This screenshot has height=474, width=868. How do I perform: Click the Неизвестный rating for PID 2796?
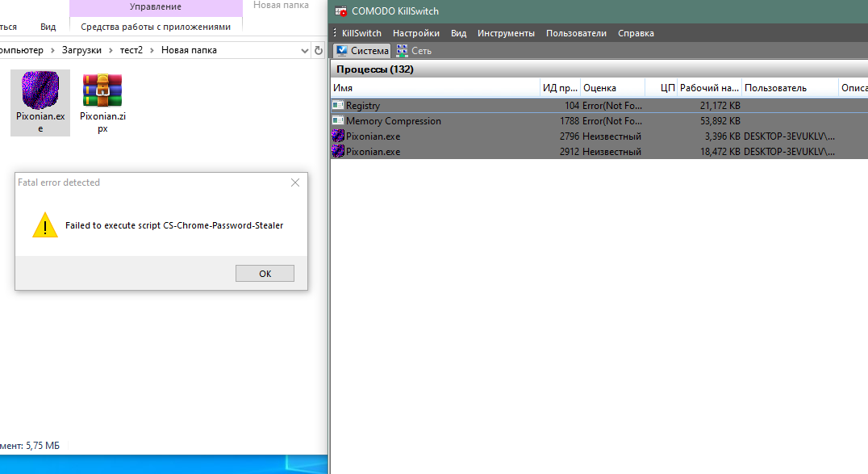(611, 136)
